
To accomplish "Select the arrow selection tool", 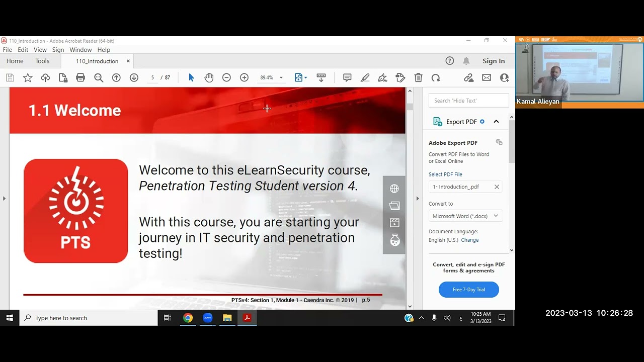I will [191, 77].
